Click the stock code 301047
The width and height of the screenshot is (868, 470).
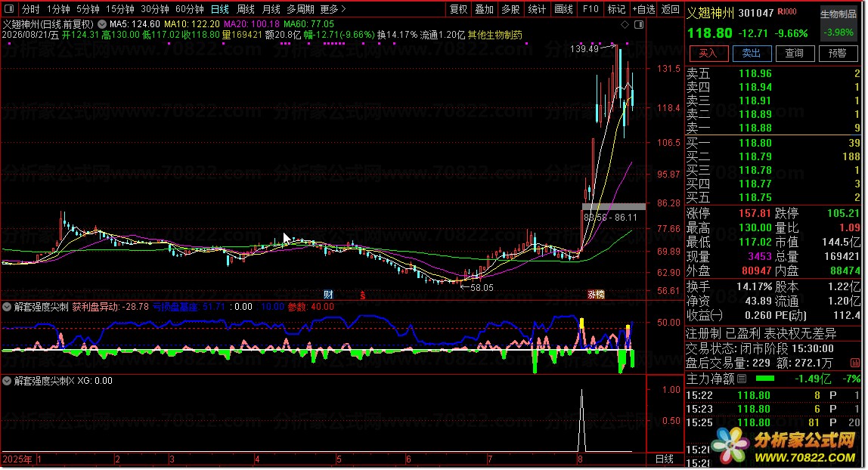click(756, 13)
